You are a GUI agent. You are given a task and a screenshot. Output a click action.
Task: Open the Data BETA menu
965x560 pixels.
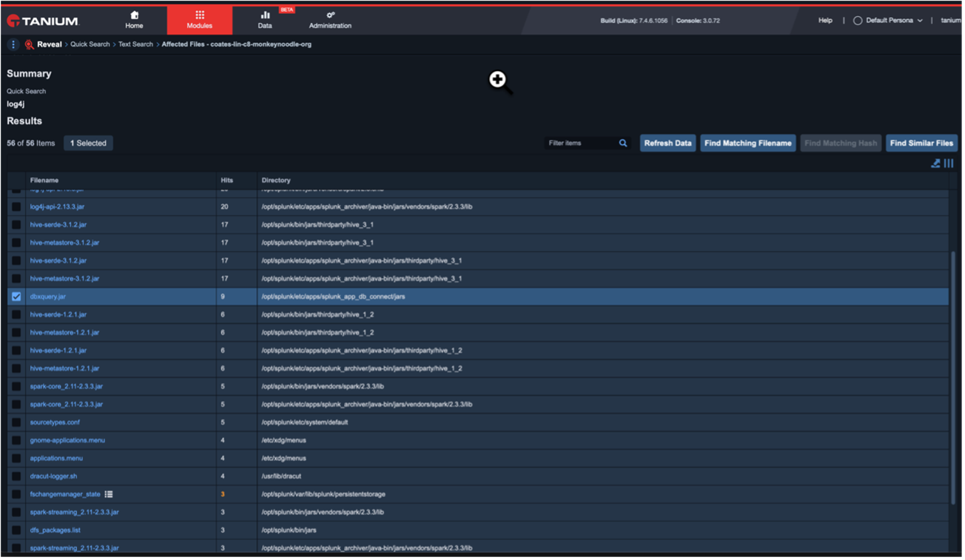tap(265, 20)
